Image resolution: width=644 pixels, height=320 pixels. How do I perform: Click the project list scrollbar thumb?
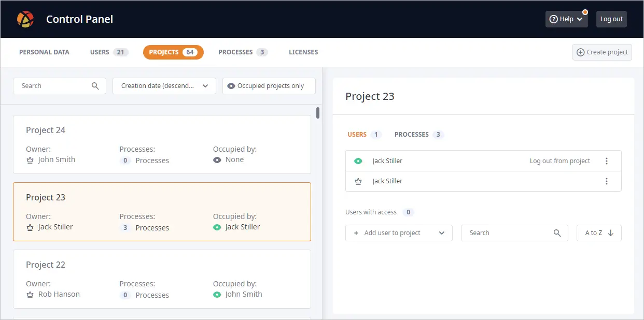[318, 112]
